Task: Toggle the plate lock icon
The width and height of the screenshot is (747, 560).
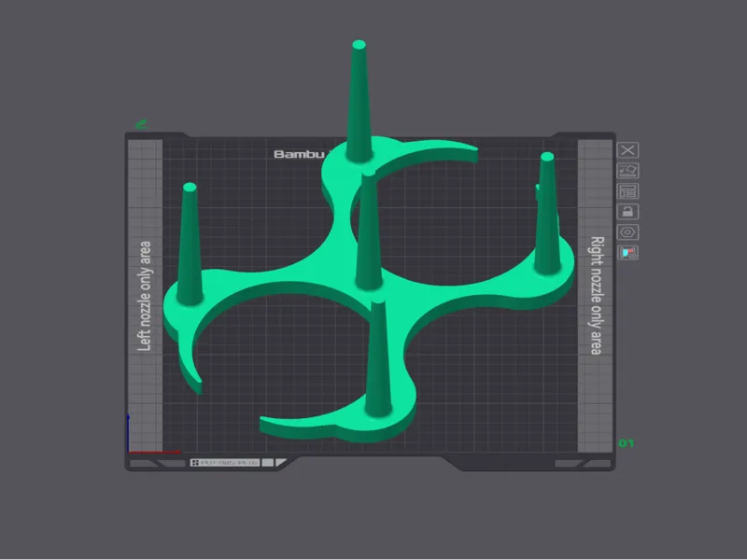Action: [x=627, y=212]
